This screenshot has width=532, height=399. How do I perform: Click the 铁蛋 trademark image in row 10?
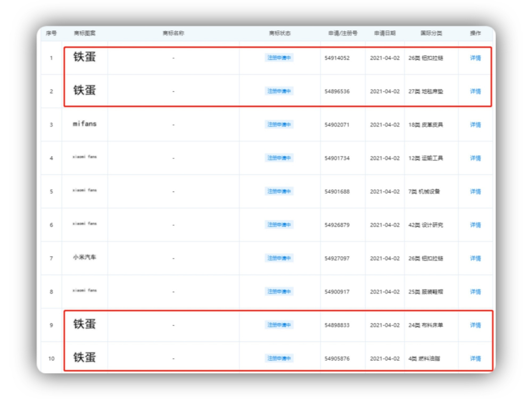pos(84,357)
